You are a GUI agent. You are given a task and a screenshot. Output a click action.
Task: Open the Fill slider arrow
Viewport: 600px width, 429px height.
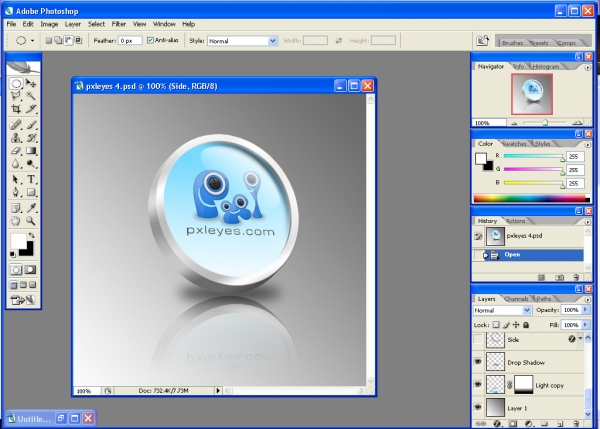point(585,325)
